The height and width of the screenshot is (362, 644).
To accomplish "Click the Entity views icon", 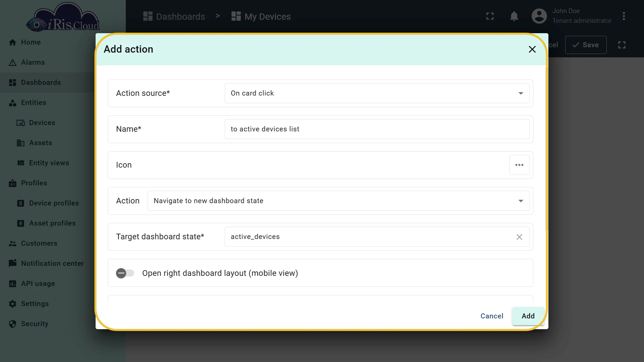I will coord(20,163).
